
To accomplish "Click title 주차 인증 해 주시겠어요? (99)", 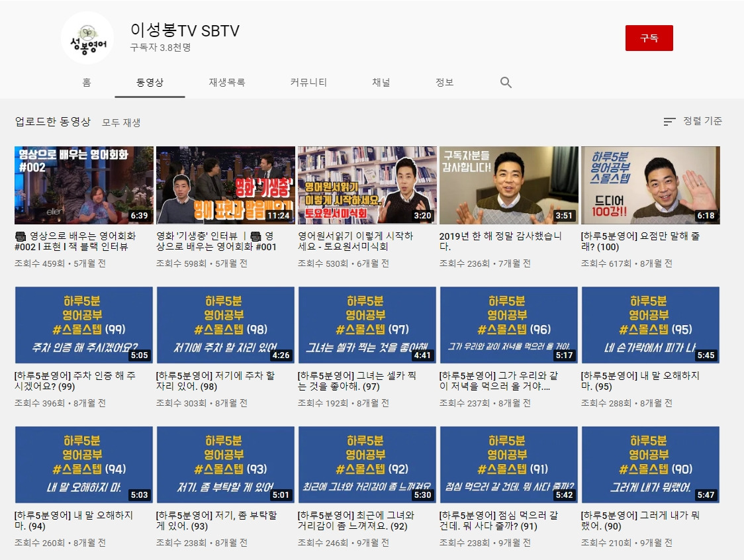I will point(75,381).
